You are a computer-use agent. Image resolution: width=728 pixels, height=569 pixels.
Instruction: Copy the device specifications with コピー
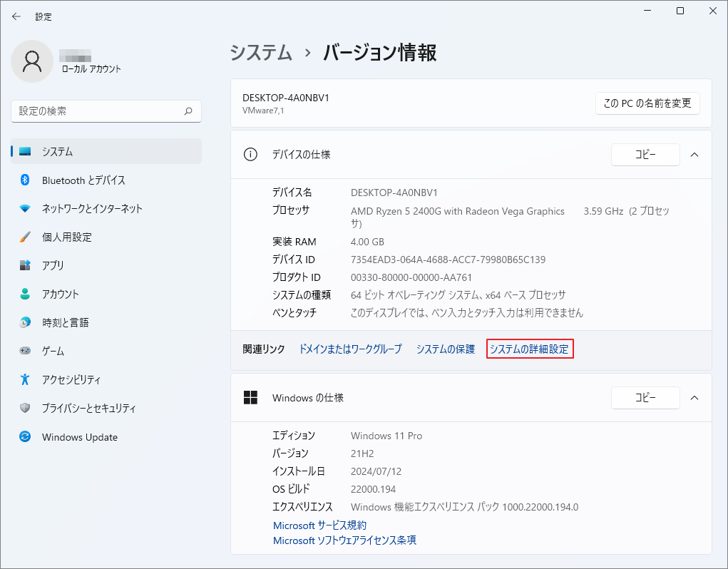point(645,155)
